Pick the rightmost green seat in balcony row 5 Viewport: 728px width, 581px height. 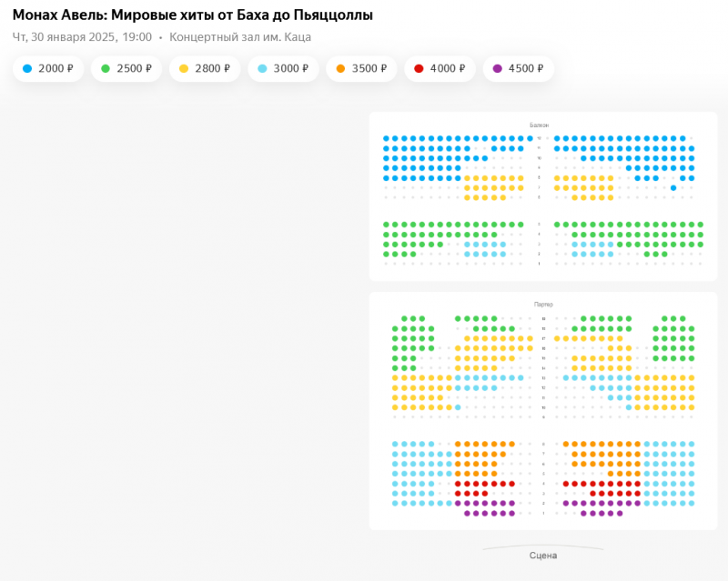[x=701, y=224]
